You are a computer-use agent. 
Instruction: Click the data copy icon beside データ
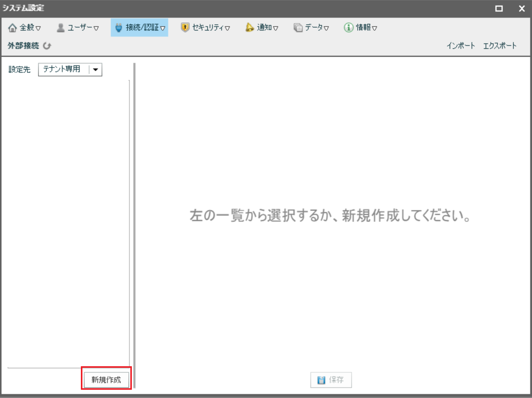pos(298,27)
